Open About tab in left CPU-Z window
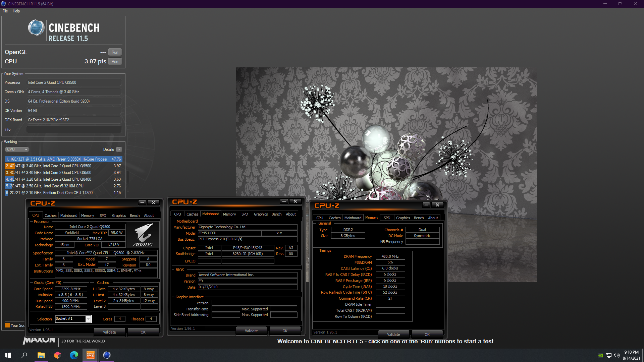Image resolution: width=644 pixels, height=362 pixels. 149,216
